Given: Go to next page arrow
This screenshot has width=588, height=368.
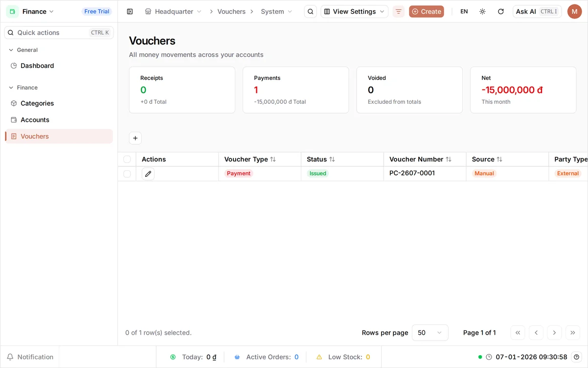Looking at the screenshot, I should coord(554,333).
